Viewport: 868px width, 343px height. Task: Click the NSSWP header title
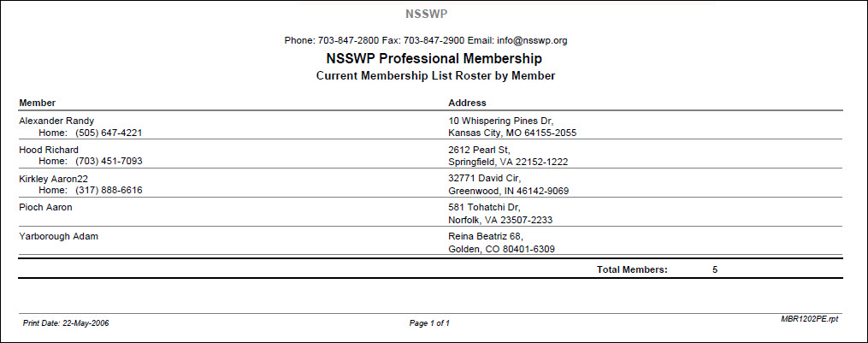[427, 15]
